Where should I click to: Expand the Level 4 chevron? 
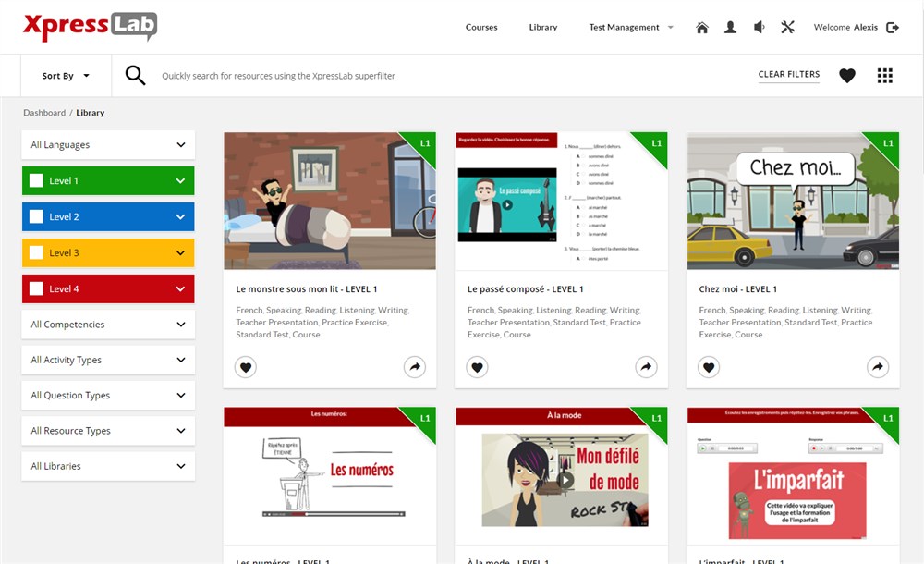click(180, 289)
